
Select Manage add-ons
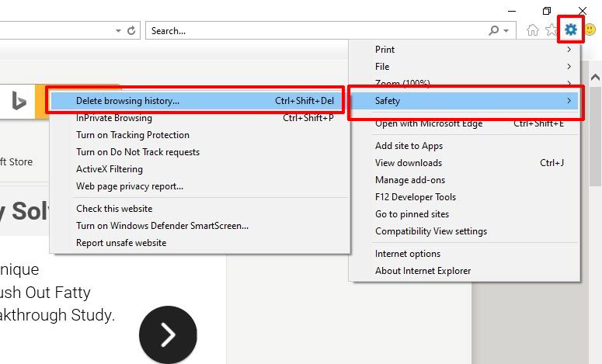click(x=465, y=180)
